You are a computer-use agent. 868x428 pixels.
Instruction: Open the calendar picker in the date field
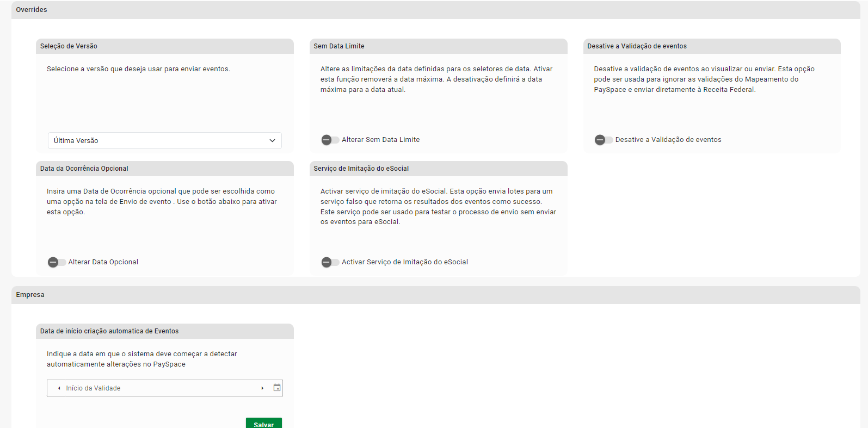pyautogui.click(x=277, y=388)
